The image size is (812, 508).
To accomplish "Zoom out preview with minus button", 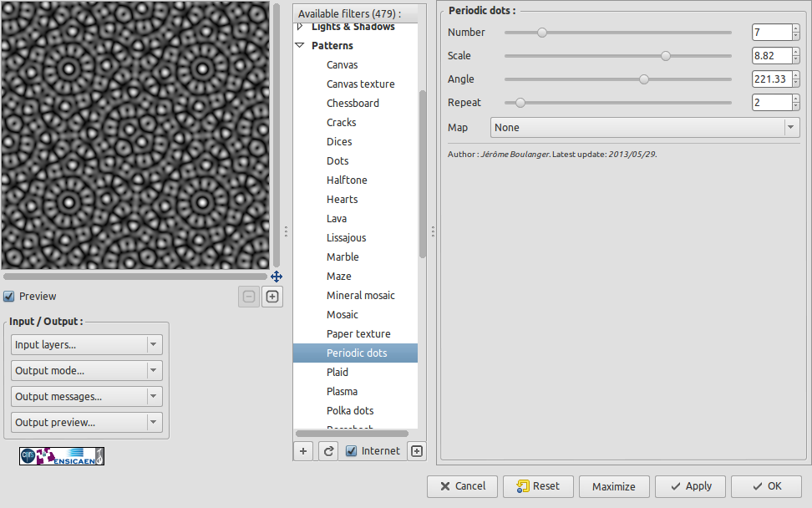I will click(x=249, y=297).
